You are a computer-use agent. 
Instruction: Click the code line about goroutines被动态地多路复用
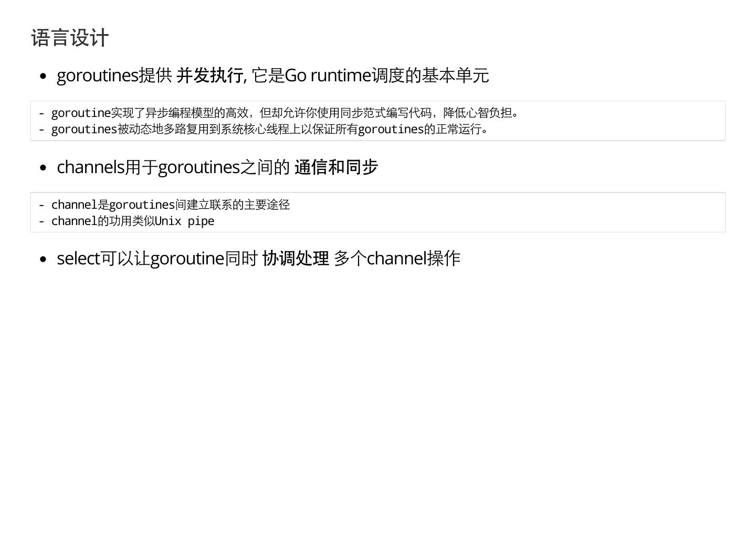click(x=264, y=129)
